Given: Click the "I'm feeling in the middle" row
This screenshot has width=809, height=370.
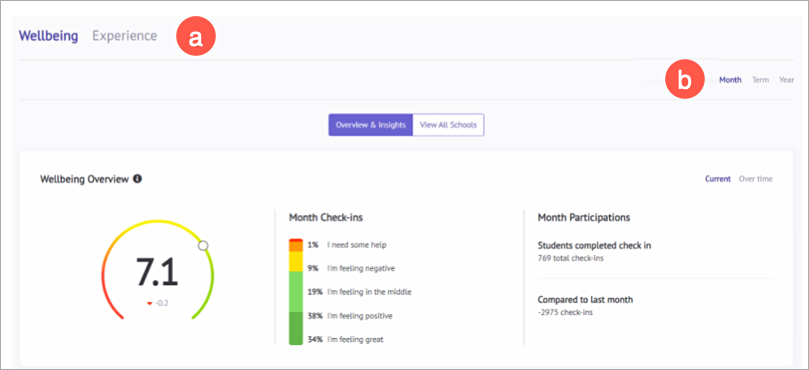Looking at the screenshot, I should 359,292.
